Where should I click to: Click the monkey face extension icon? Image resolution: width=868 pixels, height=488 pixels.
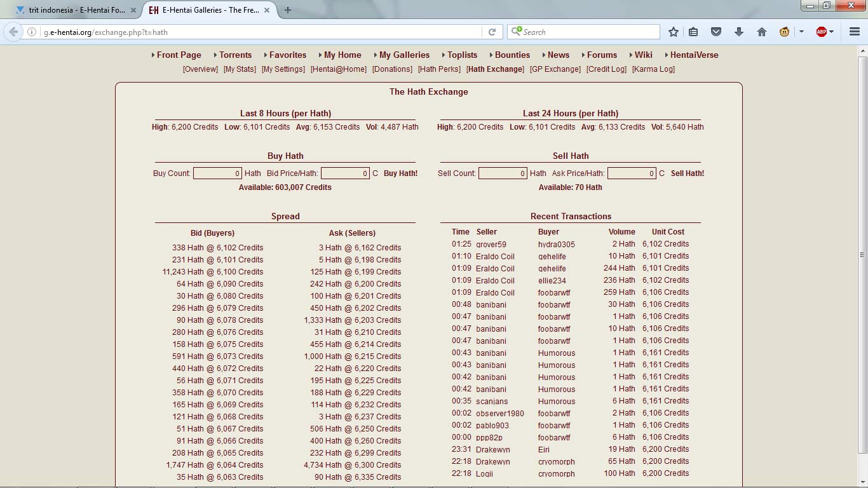[784, 32]
